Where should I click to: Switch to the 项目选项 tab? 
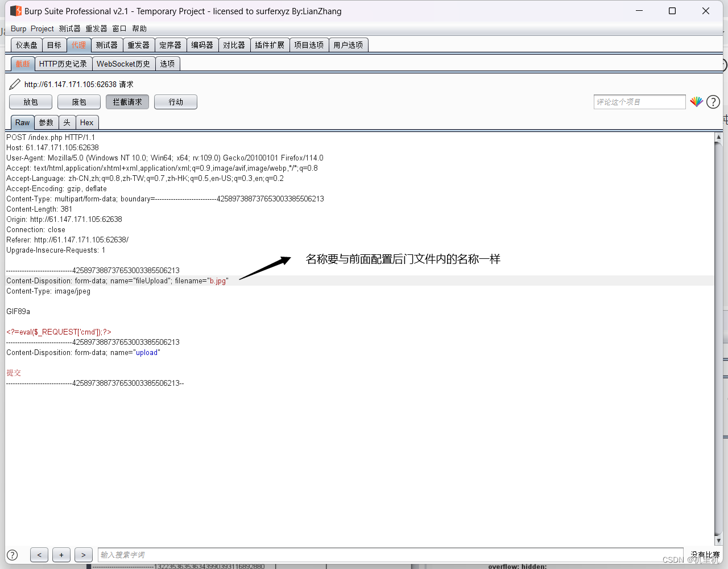click(309, 45)
